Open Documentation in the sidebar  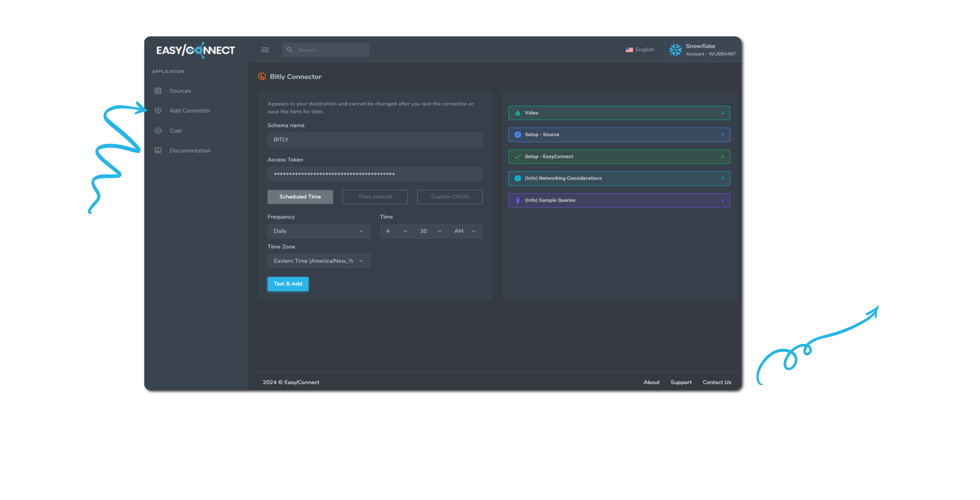190,150
